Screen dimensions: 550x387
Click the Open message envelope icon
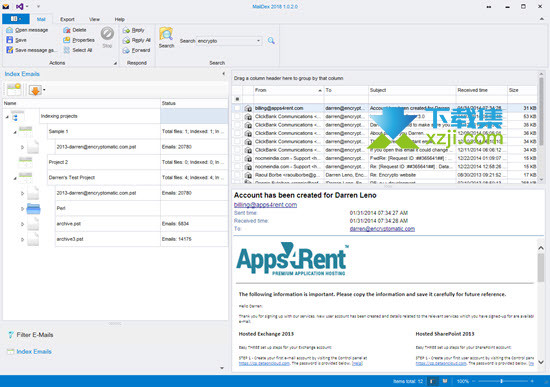[x=9, y=30]
